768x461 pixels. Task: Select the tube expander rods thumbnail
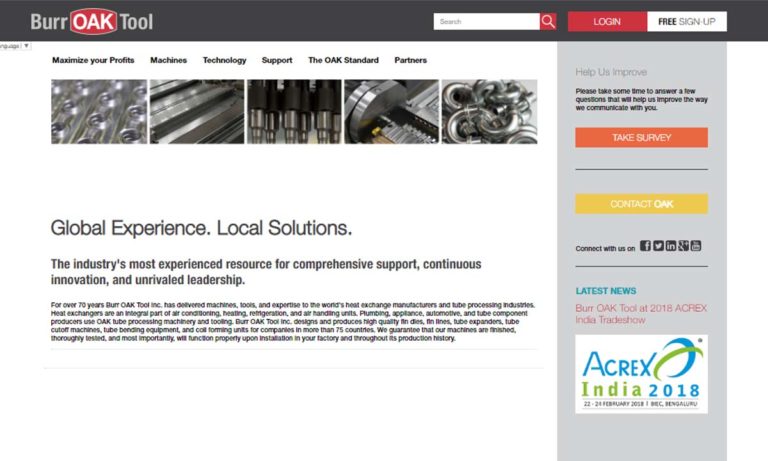294,112
